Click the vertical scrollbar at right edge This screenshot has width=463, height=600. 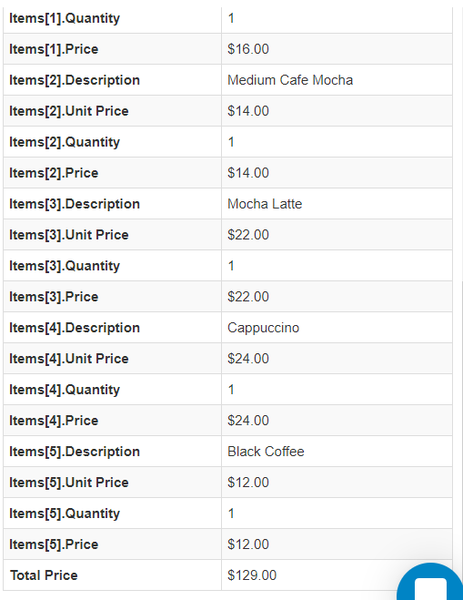point(461,421)
